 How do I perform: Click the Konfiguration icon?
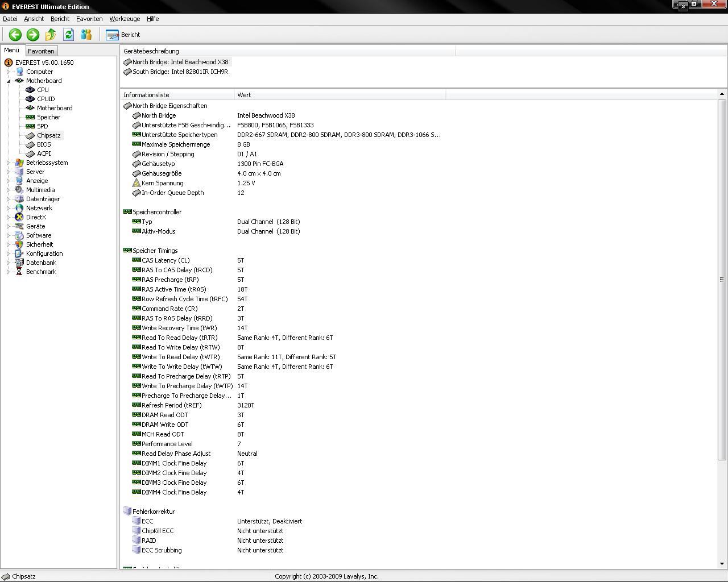pyautogui.click(x=19, y=253)
